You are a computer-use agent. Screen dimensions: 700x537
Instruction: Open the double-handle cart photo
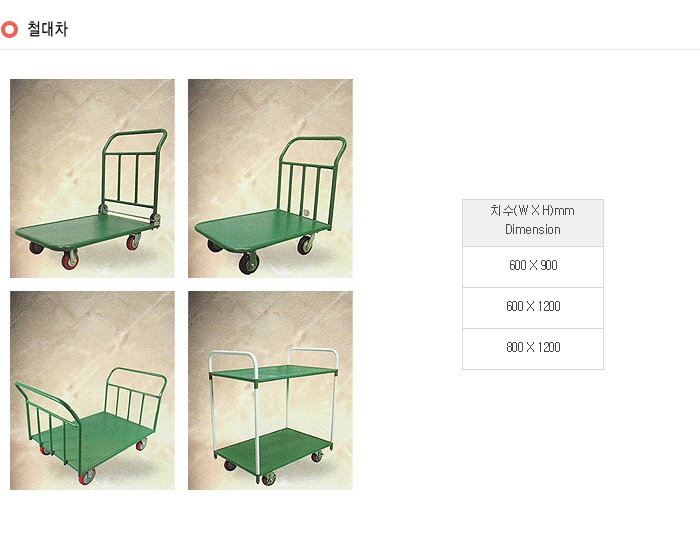(92, 391)
